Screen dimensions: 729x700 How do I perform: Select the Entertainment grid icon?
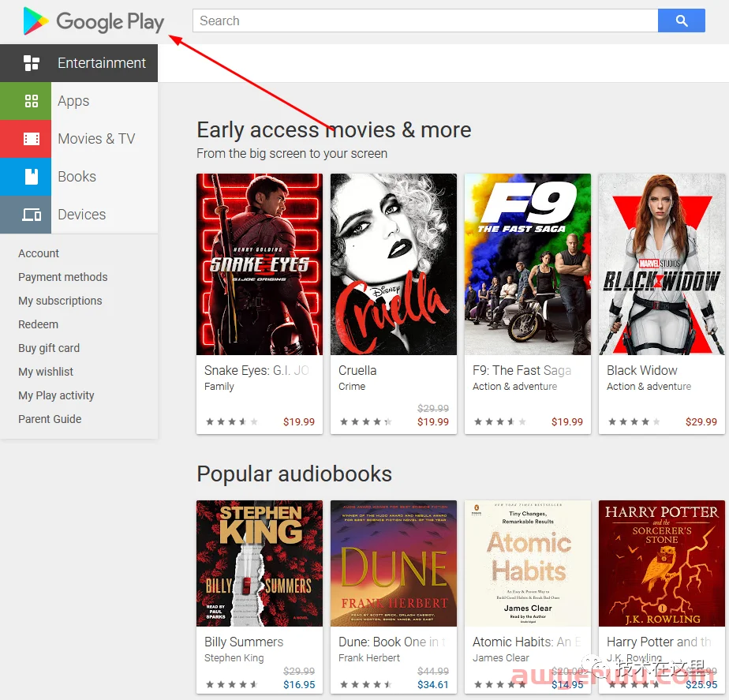(32, 62)
